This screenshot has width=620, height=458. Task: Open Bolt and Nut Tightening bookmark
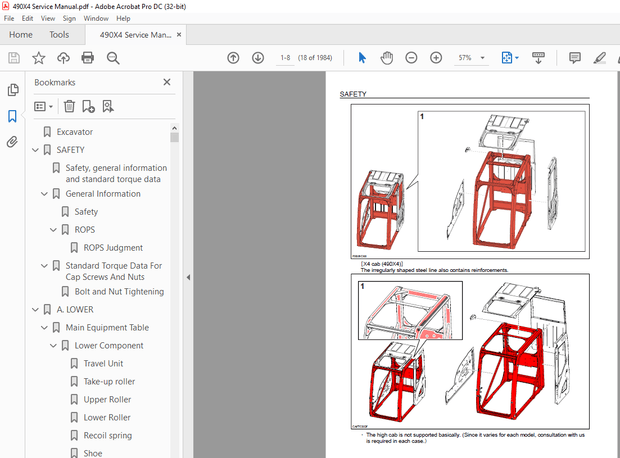pyautogui.click(x=119, y=291)
